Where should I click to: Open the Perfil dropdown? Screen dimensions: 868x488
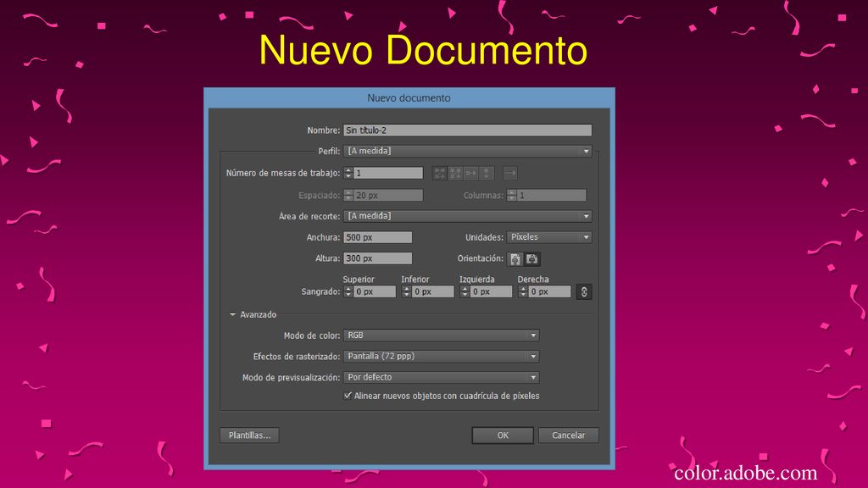click(x=467, y=151)
